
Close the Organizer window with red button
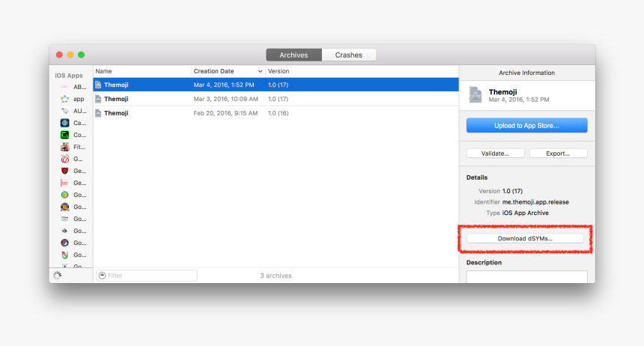click(59, 55)
